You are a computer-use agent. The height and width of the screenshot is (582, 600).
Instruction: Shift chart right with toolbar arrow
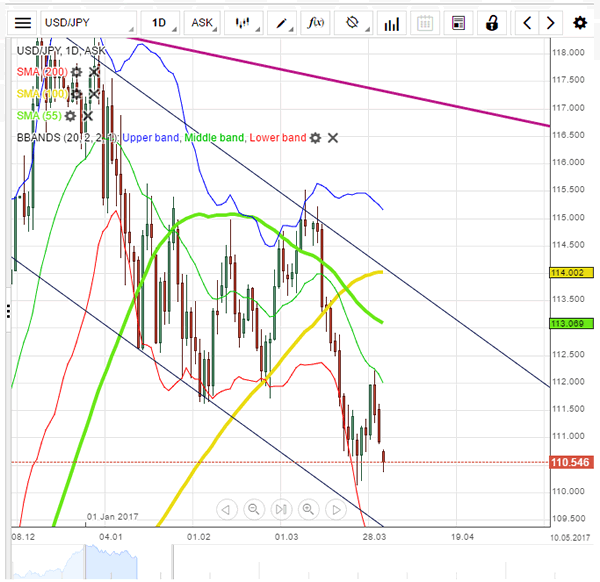550,23
